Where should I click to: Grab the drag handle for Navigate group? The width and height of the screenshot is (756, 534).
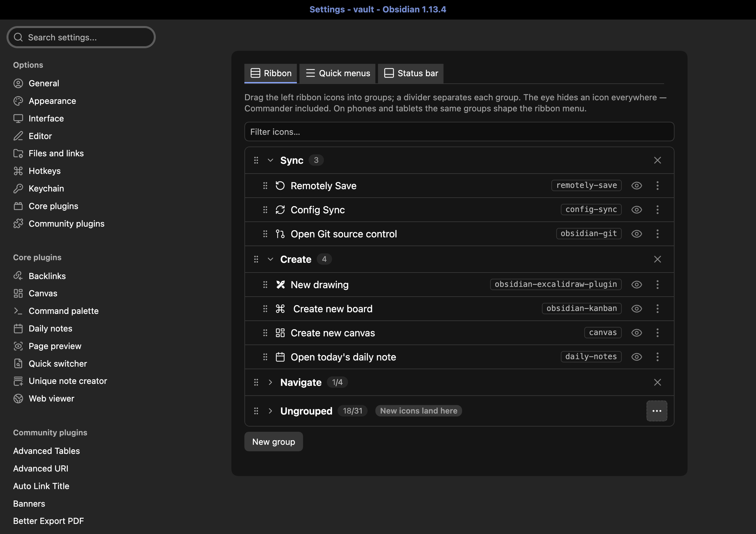click(256, 382)
